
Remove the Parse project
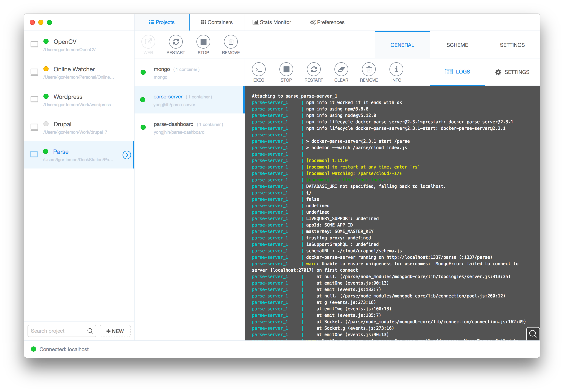(231, 42)
